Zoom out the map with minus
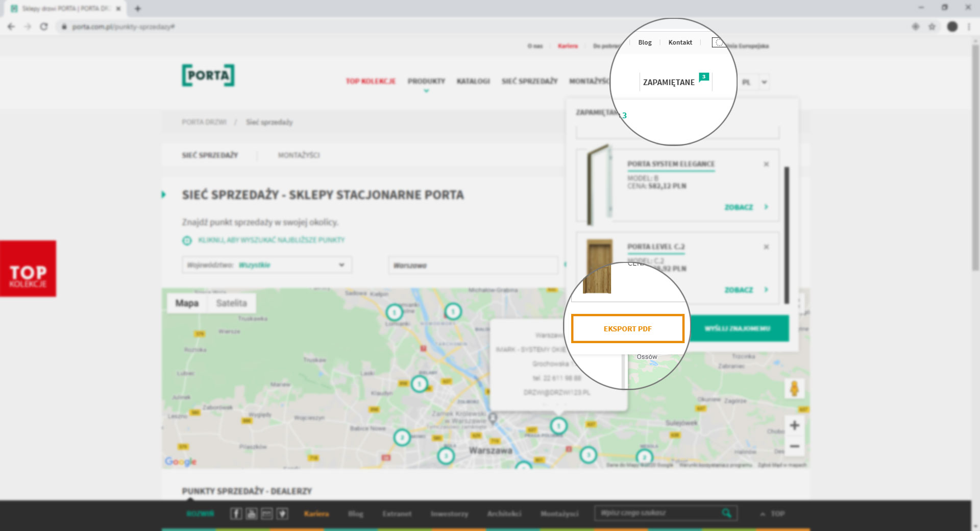980x531 pixels. (x=794, y=446)
